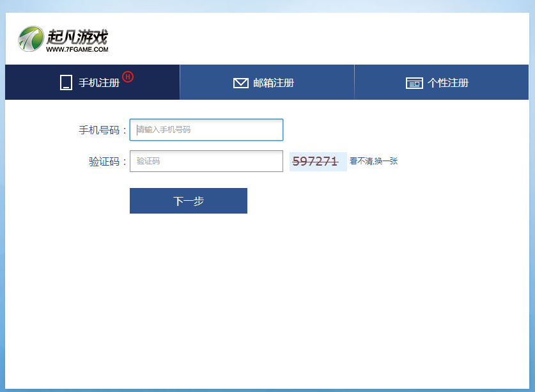Click the 下一步 button to proceed
535x392 pixels.
pyautogui.click(x=188, y=200)
